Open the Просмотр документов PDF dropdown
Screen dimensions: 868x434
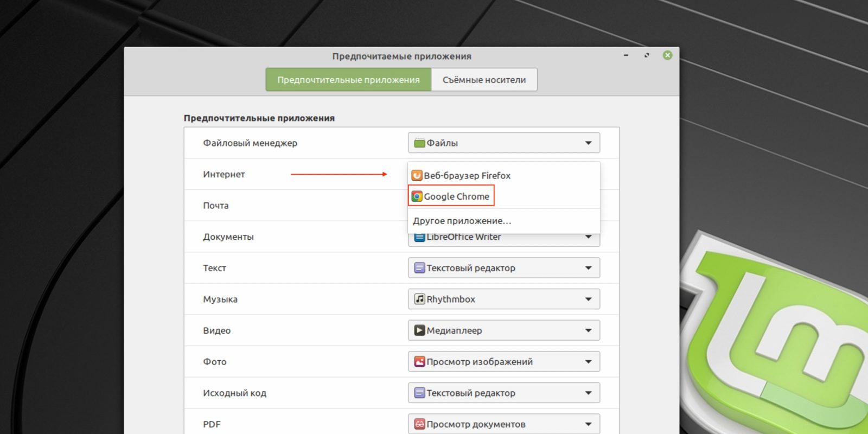[504, 424]
